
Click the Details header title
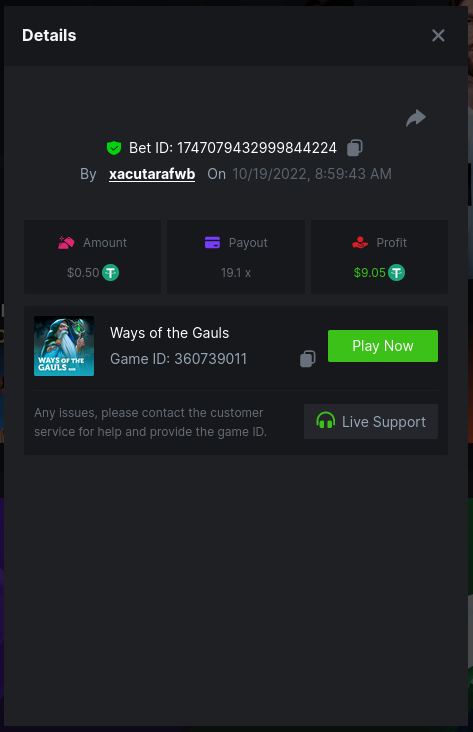[49, 35]
